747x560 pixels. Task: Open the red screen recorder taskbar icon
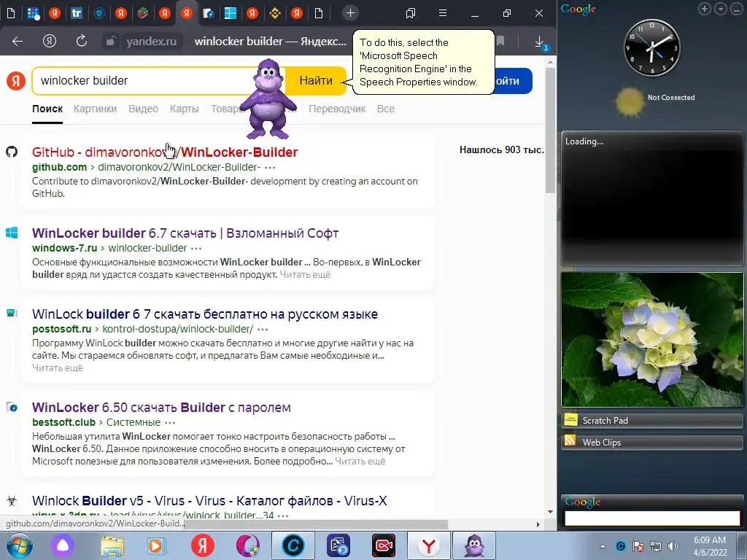point(384,545)
